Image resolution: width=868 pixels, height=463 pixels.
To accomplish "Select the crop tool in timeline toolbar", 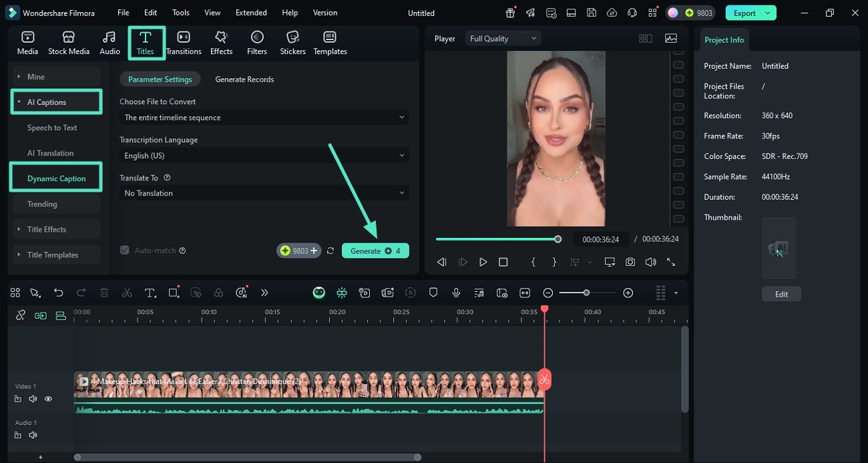I will coord(174,293).
